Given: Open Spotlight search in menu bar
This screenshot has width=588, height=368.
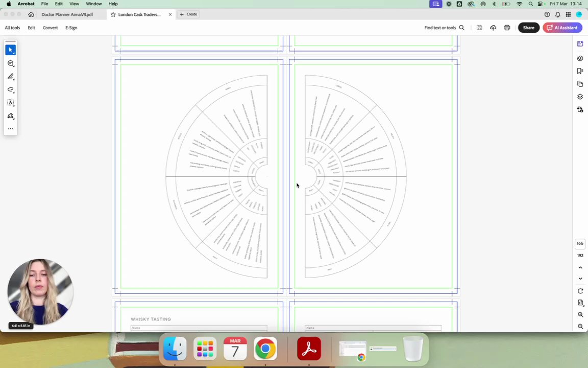Looking at the screenshot, I should coord(531,4).
